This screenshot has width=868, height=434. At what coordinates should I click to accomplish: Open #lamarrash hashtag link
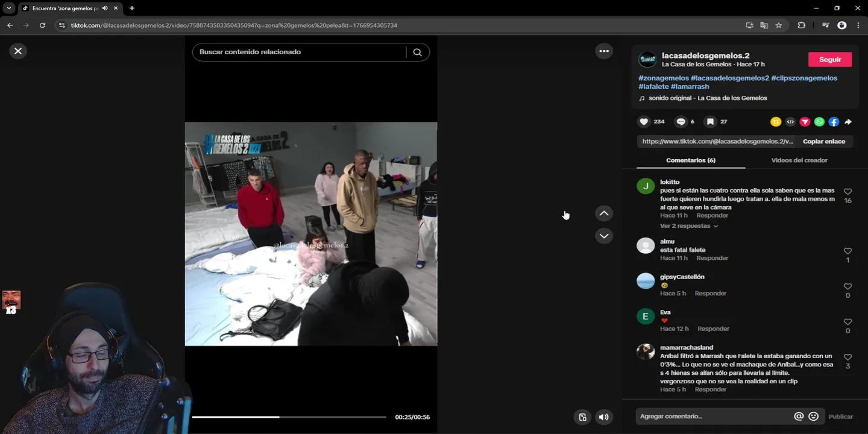pyautogui.click(x=690, y=87)
